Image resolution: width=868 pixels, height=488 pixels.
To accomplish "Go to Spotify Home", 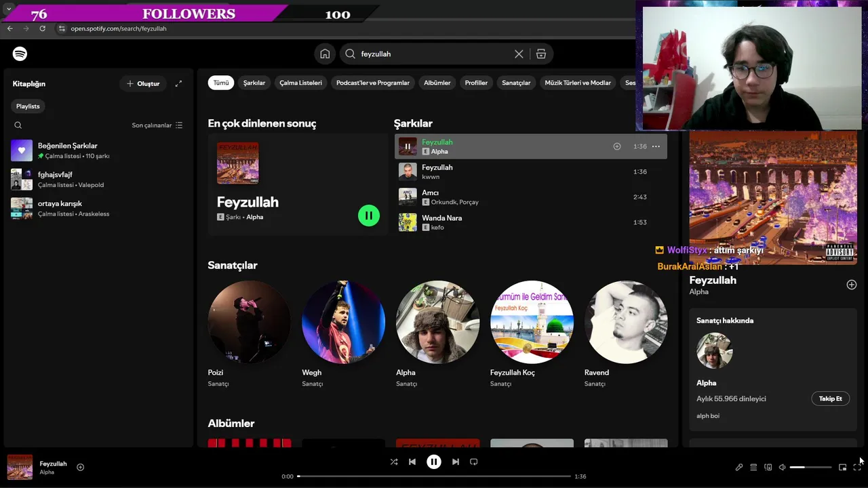I will (x=325, y=54).
